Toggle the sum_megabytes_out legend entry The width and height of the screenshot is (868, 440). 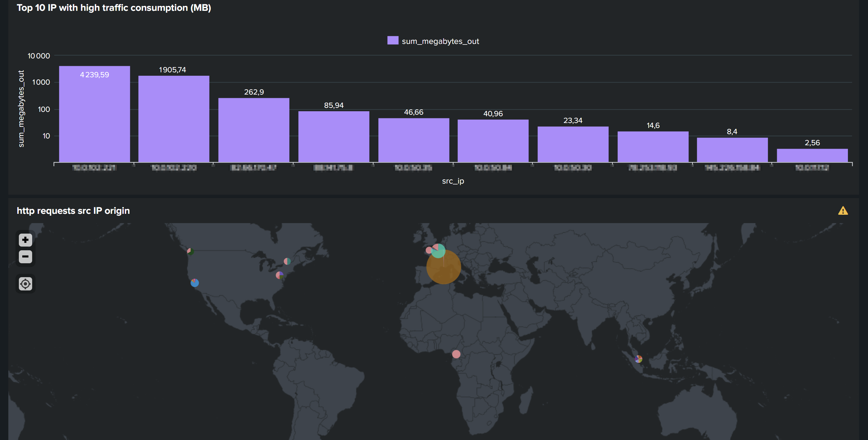pos(440,41)
